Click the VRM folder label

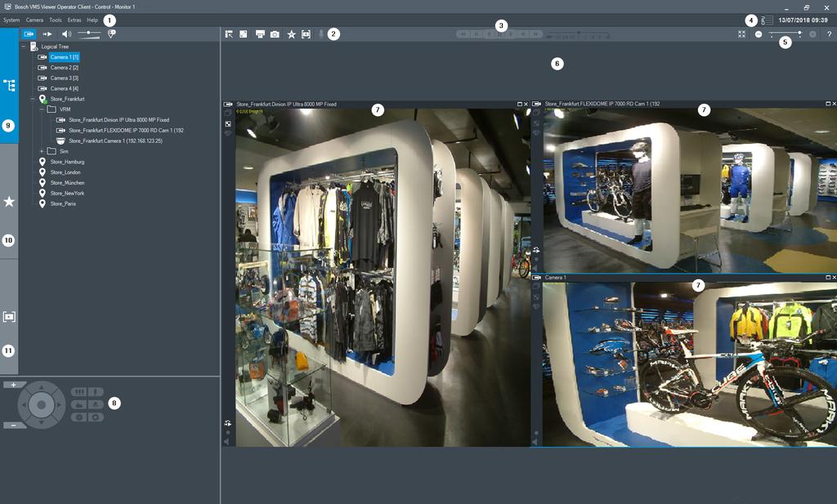pos(65,109)
